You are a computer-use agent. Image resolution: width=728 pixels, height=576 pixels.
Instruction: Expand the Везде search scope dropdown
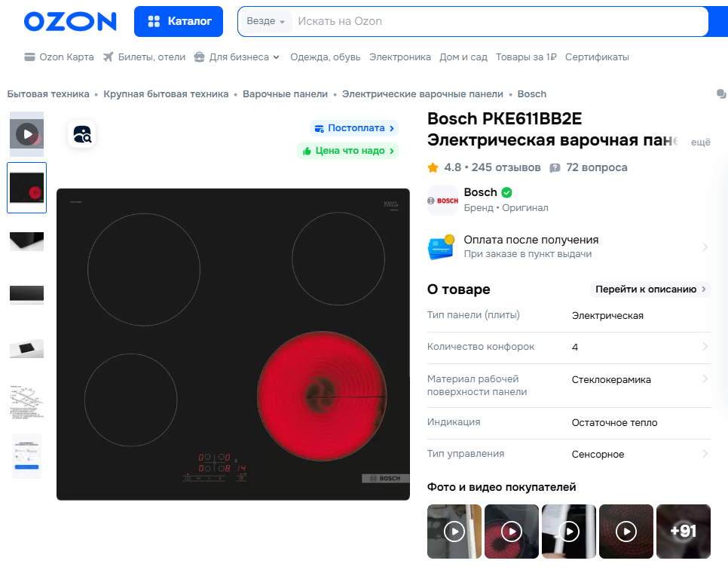(265, 21)
